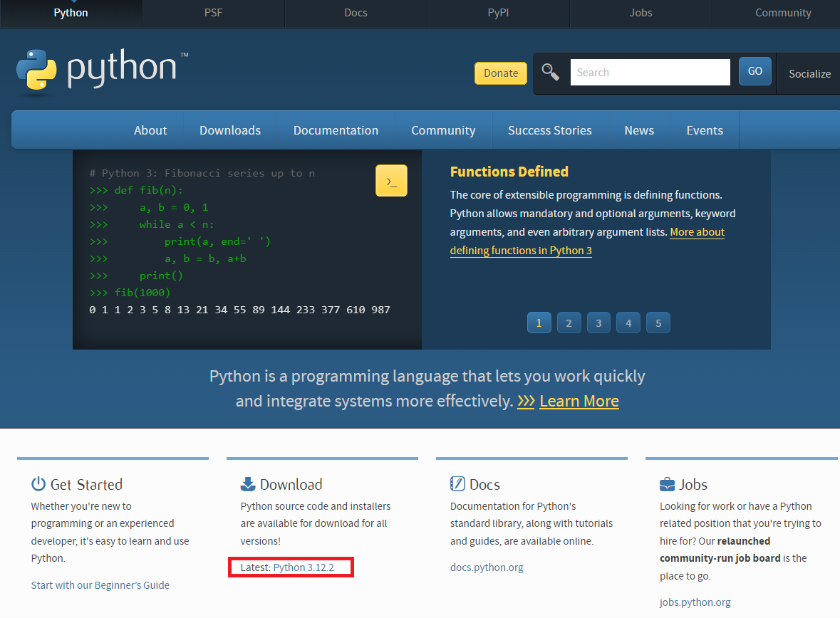The image size is (840, 618).
Task: Open the Events menu
Action: tap(705, 130)
